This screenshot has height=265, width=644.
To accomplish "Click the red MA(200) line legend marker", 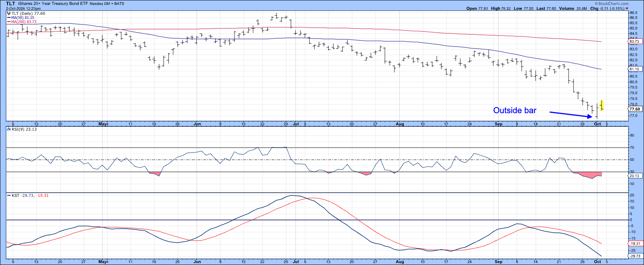I will 9,22.
